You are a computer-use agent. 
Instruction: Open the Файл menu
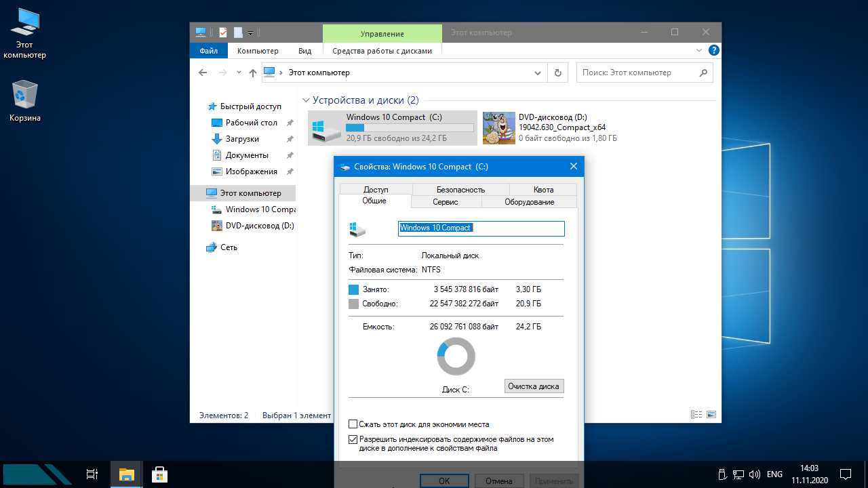tap(209, 51)
